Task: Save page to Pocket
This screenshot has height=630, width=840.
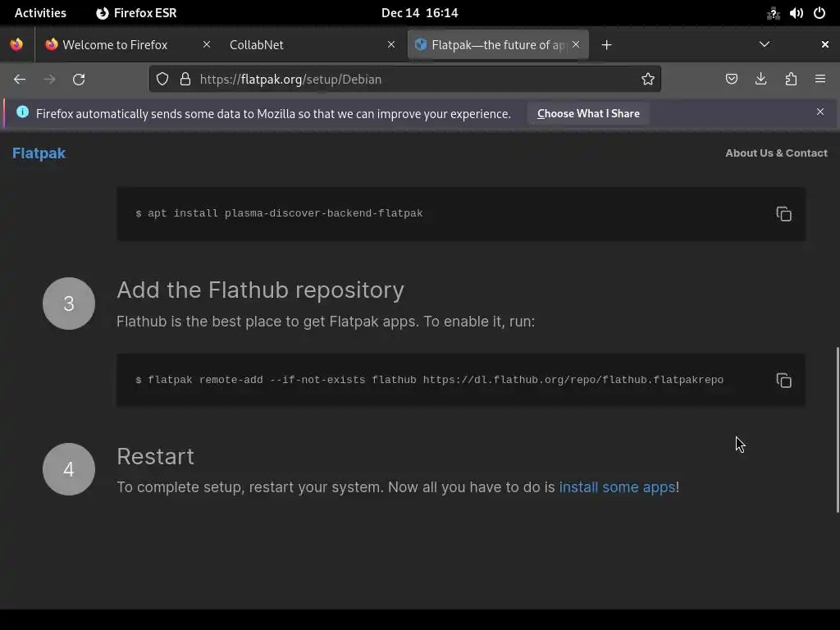Action: click(x=732, y=79)
